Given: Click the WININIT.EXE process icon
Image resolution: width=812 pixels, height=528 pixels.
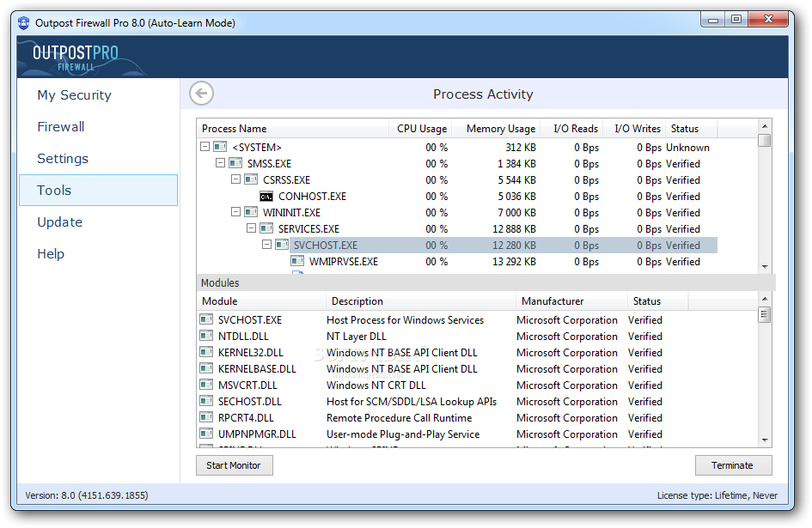Looking at the screenshot, I should (x=251, y=212).
